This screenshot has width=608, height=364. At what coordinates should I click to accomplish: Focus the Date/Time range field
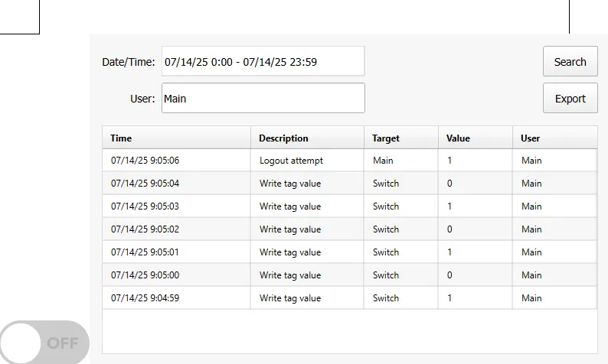(x=263, y=62)
